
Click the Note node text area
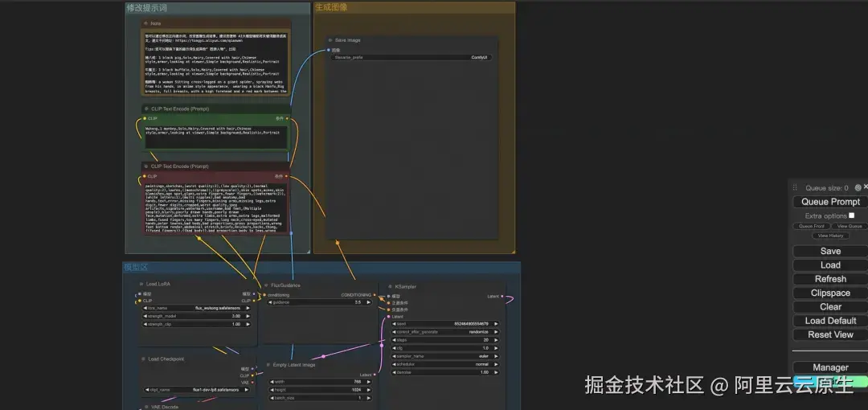point(216,62)
